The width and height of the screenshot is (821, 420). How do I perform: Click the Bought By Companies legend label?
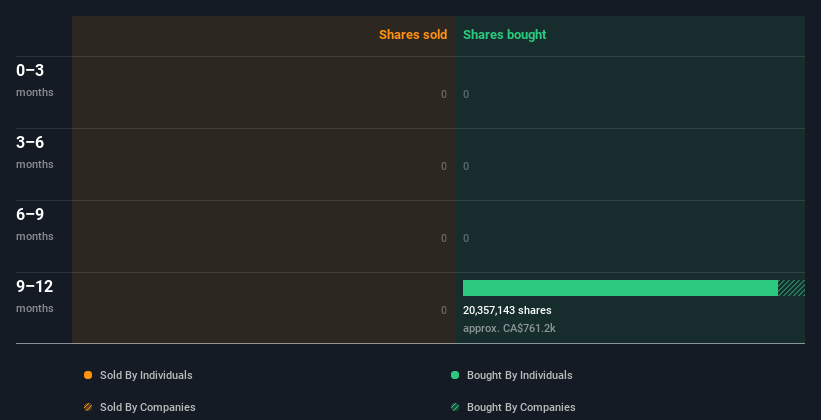coord(521,407)
